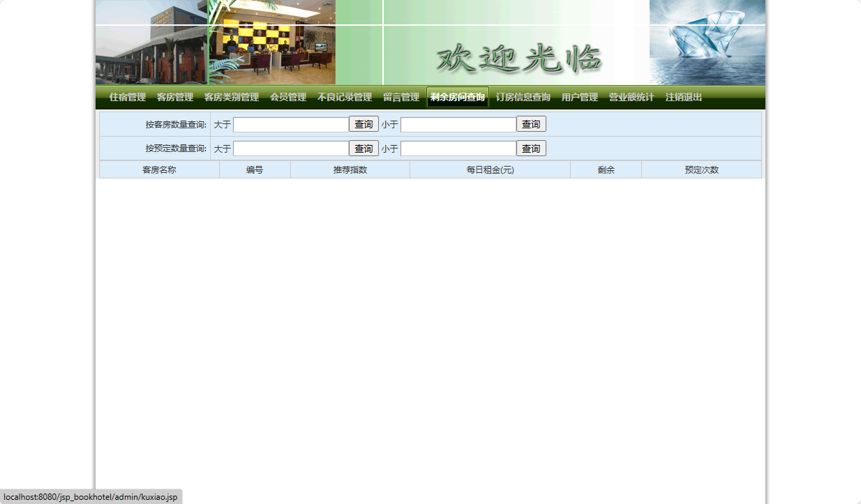
Task: Open the 营业额统计 page
Action: (631, 98)
